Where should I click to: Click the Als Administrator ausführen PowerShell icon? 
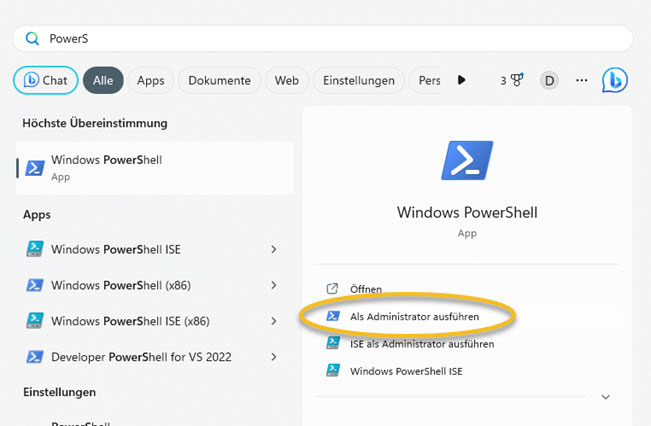(x=333, y=316)
